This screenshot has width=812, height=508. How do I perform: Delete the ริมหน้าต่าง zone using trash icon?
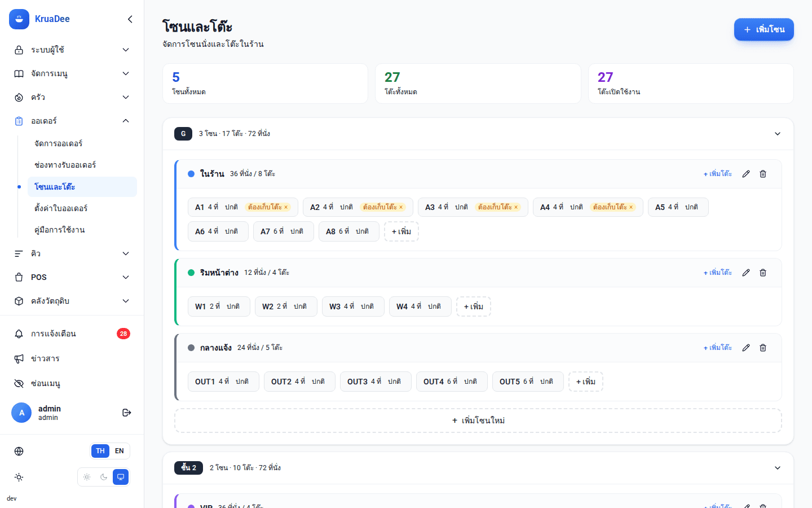point(763,273)
